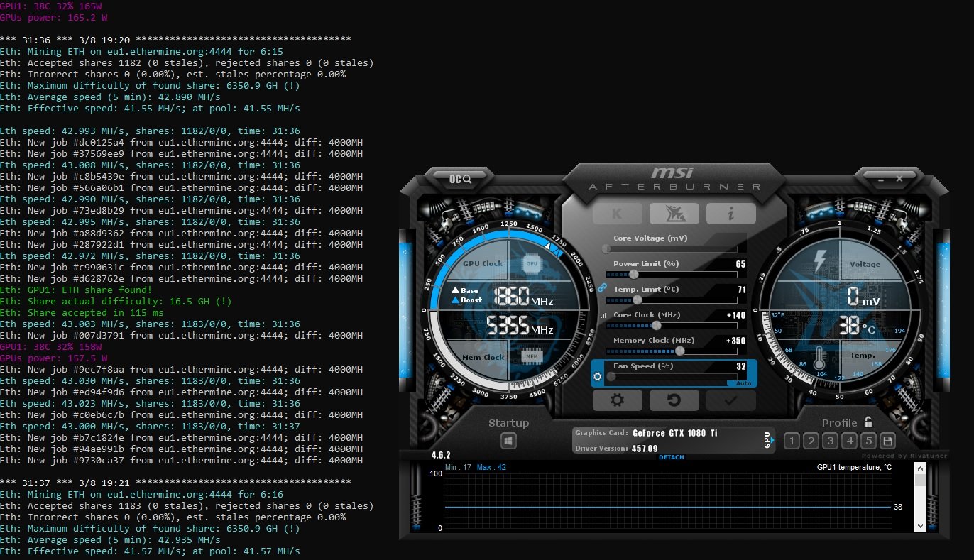
Task: Click terminal line 'GPUs power: 157.5 W'
Action: coord(53,358)
